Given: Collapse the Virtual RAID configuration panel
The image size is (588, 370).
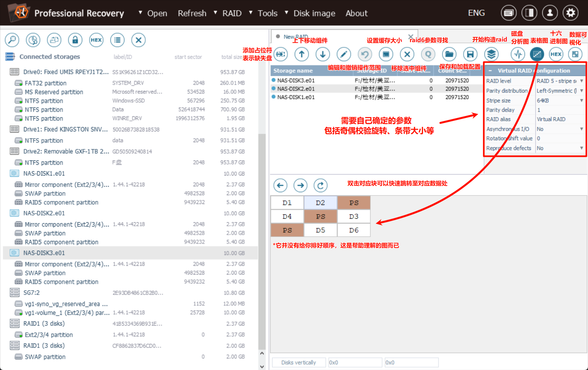Looking at the screenshot, I should [x=490, y=71].
